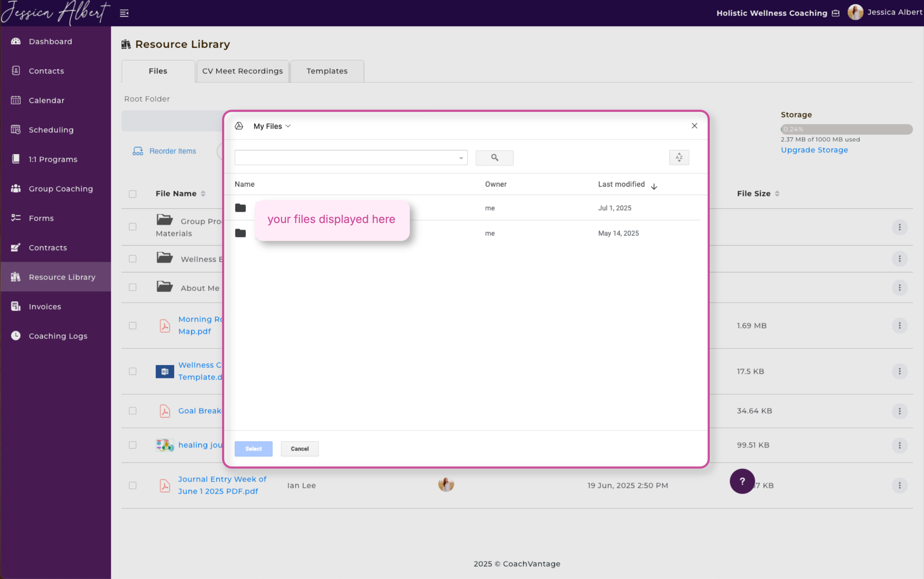Sort by Last modified arrow
This screenshot has width=924, height=579.
(x=654, y=187)
